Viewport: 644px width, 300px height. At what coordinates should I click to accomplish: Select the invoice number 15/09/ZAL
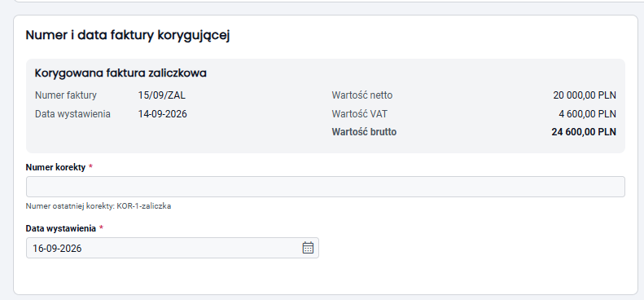point(162,95)
